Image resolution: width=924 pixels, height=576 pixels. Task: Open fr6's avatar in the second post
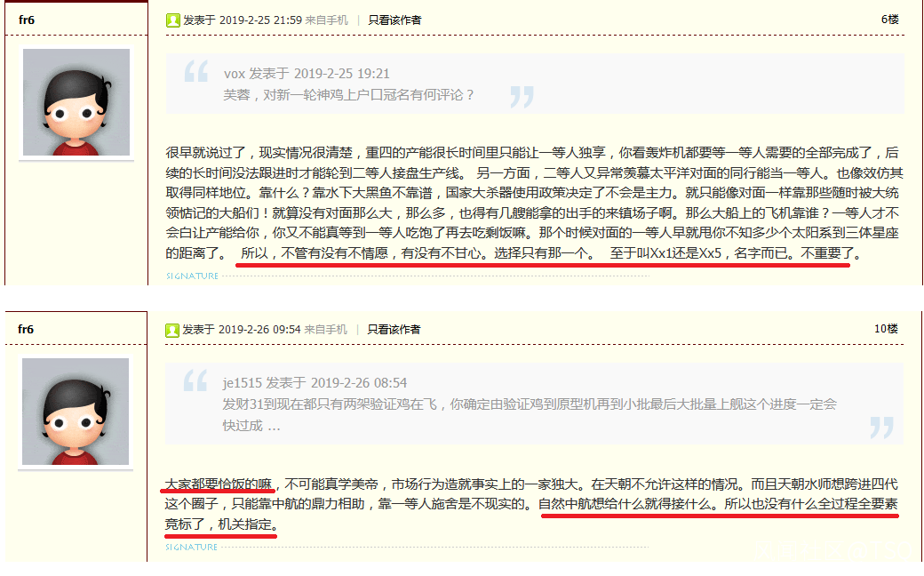(76, 412)
